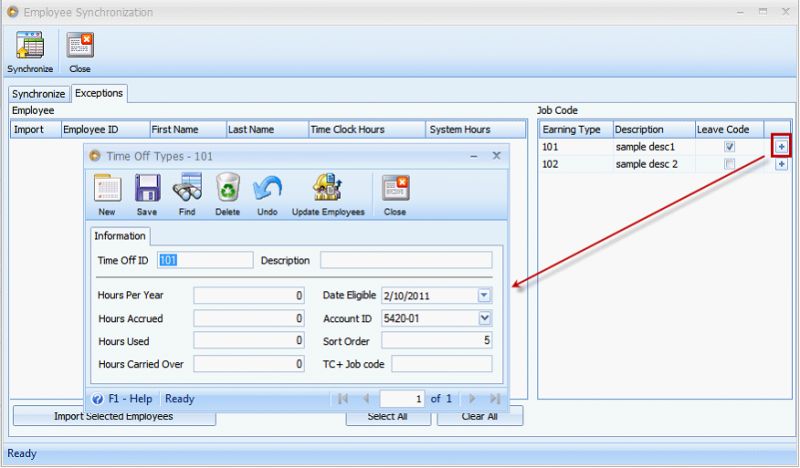
Task: Go to last record navigation arrow
Action: coord(494,399)
